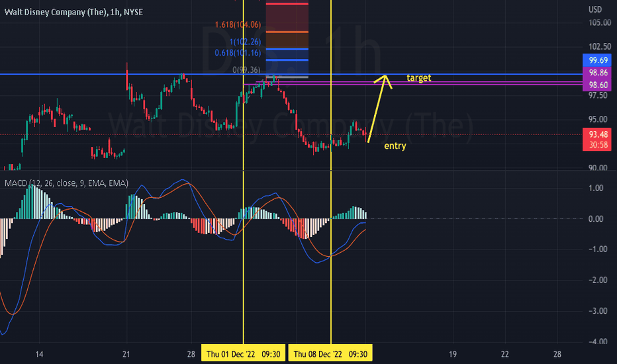
Task: Click the USD currency label on price axis
Action: 595,9
